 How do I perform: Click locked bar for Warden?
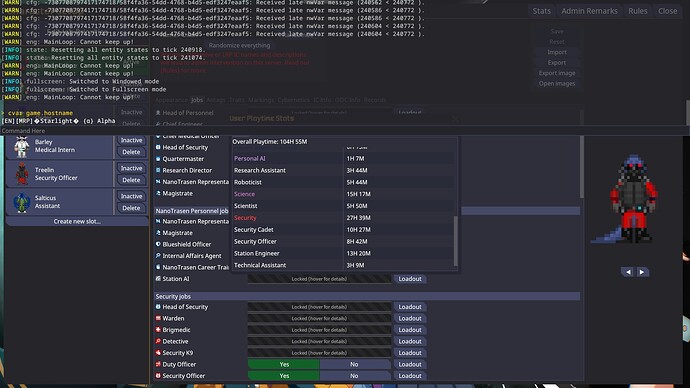click(x=319, y=318)
